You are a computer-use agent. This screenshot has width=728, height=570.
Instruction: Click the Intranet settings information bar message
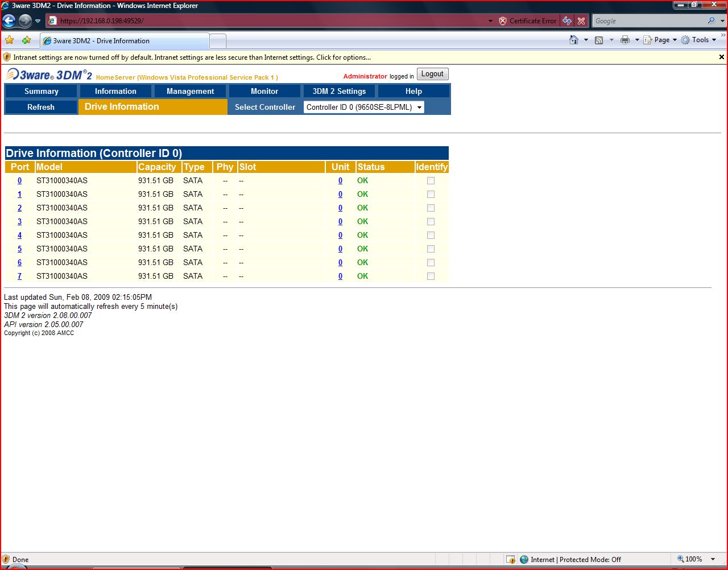click(192, 57)
